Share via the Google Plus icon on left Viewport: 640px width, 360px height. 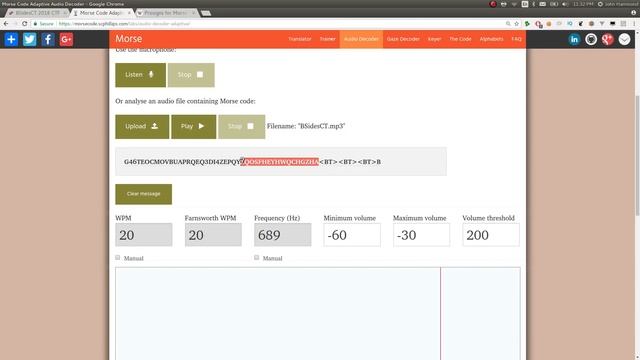coord(66,40)
